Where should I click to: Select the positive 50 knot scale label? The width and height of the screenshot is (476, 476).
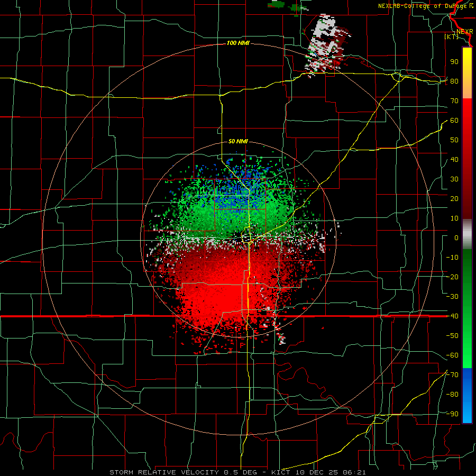(454, 140)
